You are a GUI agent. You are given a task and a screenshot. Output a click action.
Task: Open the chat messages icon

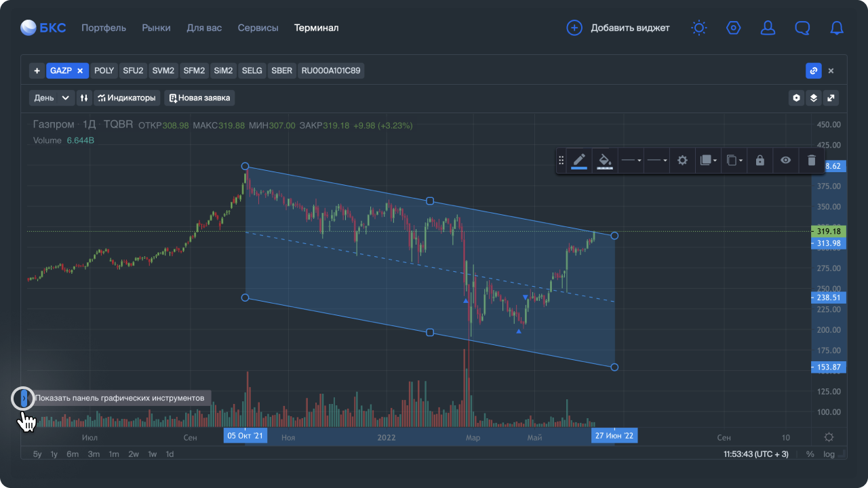click(802, 28)
